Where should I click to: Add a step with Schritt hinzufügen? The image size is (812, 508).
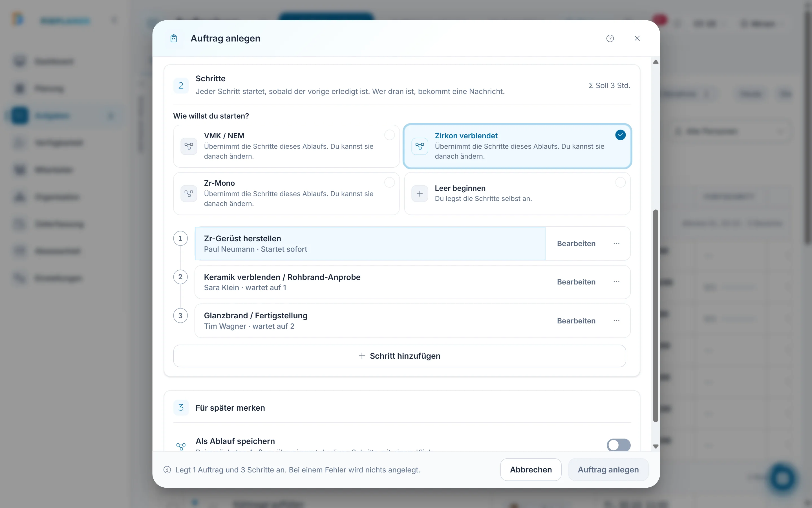(x=399, y=356)
